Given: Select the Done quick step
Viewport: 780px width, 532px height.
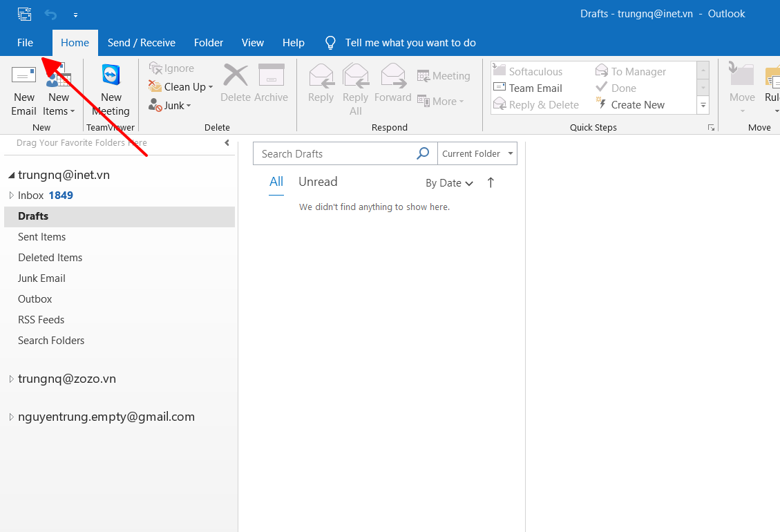Looking at the screenshot, I should click(616, 88).
